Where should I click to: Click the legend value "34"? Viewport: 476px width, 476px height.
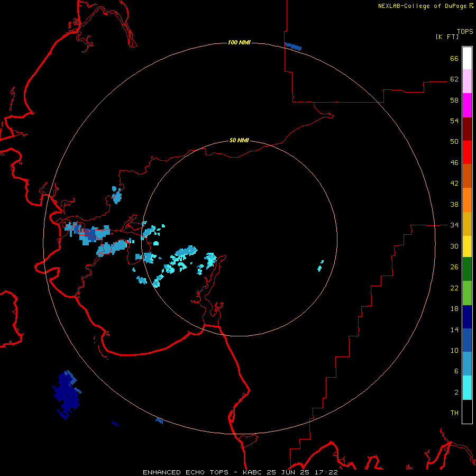[x=454, y=225]
